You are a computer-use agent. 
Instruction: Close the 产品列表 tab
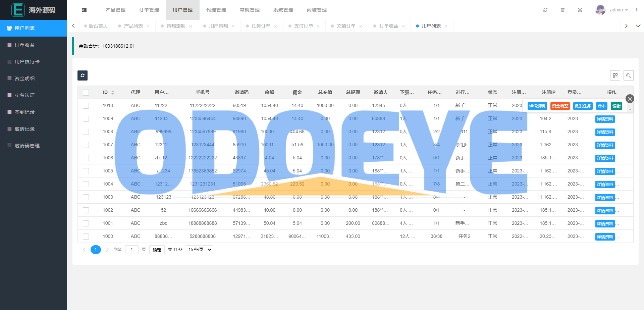[x=148, y=26]
